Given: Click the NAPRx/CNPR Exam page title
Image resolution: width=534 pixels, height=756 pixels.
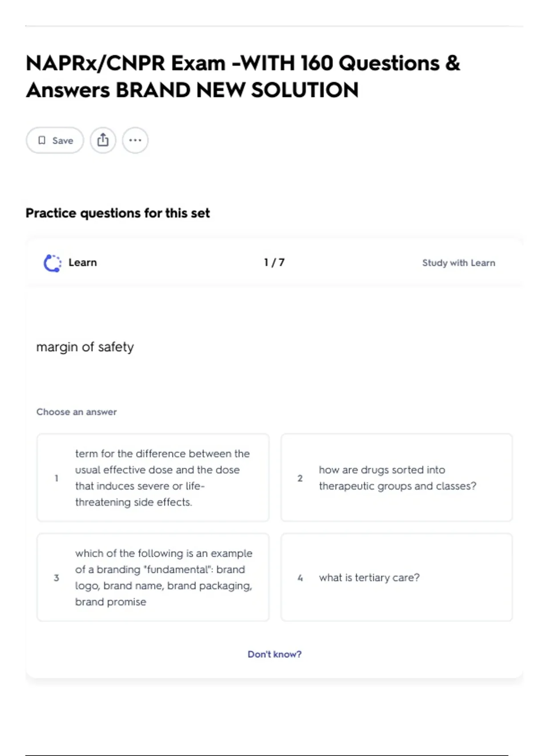Looking at the screenshot, I should pos(243,76).
